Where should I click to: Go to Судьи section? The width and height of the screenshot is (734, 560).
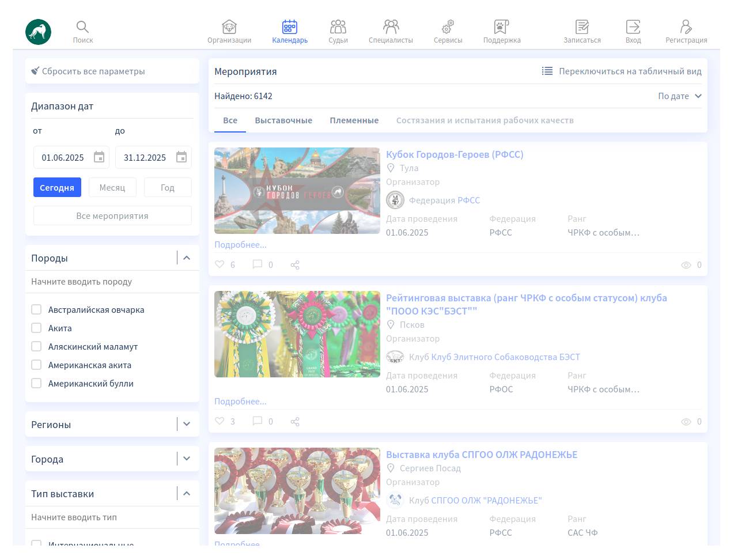(x=338, y=32)
